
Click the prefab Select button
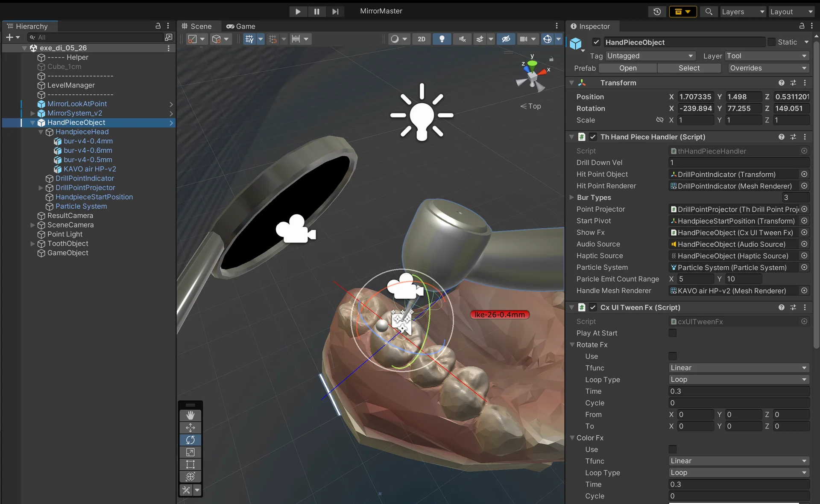(689, 68)
